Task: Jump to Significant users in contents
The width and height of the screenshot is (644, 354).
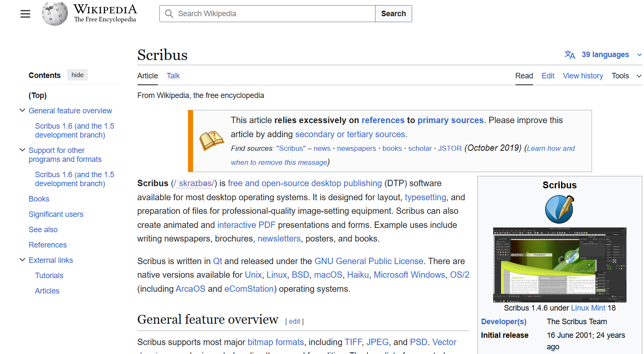Action: [56, 214]
